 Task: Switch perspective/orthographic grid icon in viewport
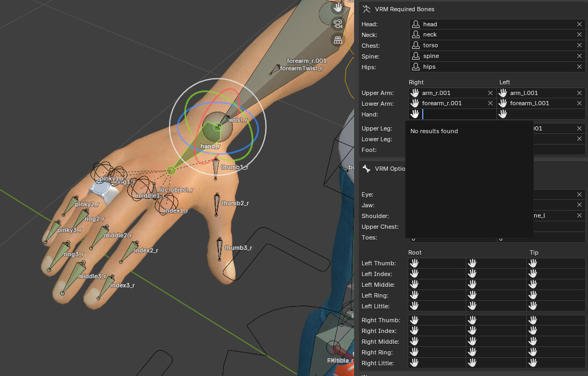(338, 40)
